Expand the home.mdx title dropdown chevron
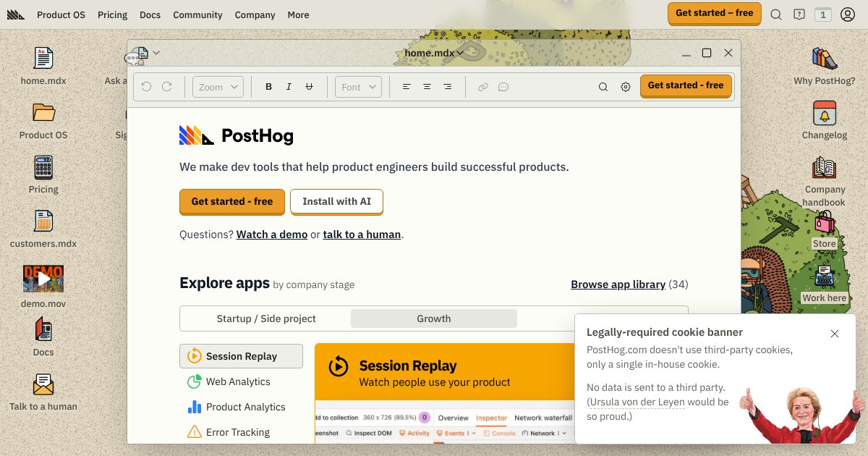The image size is (868, 456). (460, 53)
